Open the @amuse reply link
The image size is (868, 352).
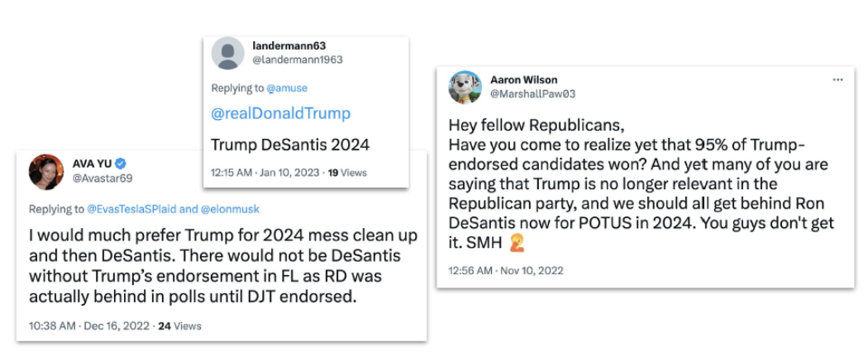286,88
